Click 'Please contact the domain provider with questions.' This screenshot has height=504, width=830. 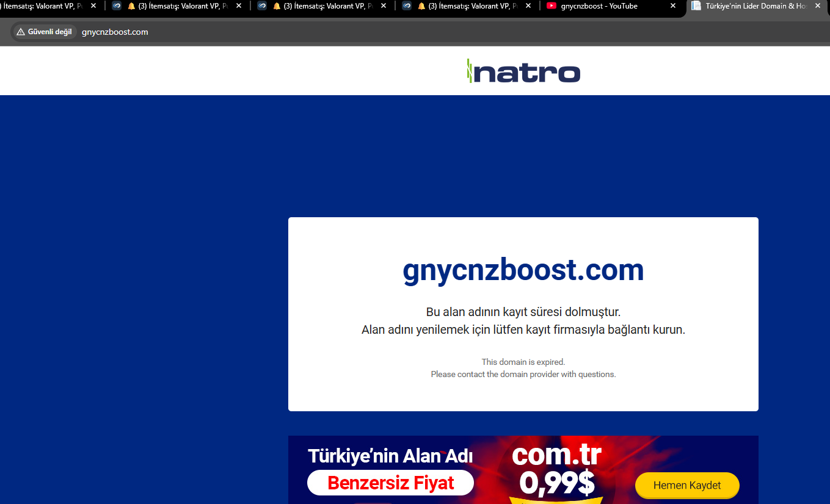click(523, 374)
